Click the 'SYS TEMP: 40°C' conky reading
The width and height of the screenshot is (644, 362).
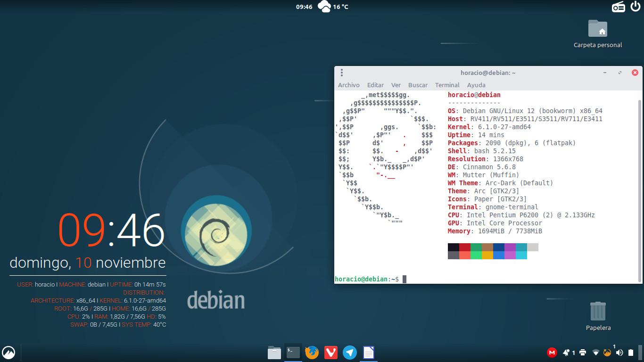144,324
